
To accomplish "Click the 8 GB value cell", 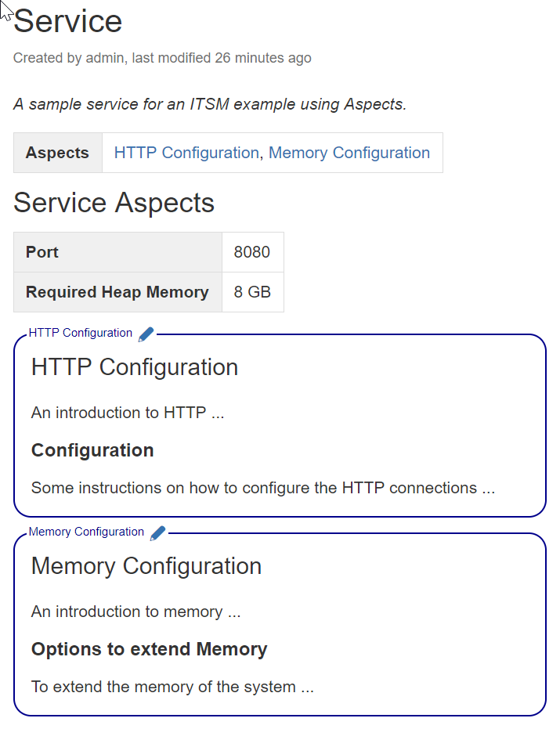I will [252, 292].
